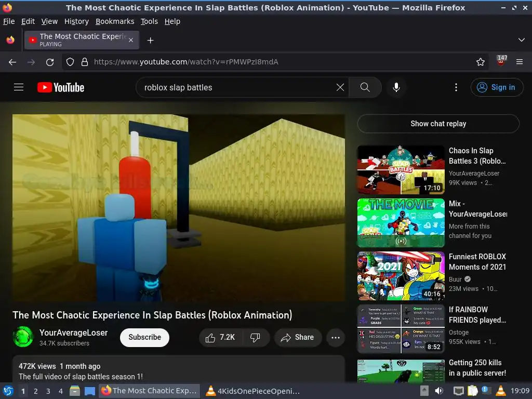Click the magnifier search button
The height and width of the screenshot is (399, 532).
click(365, 87)
